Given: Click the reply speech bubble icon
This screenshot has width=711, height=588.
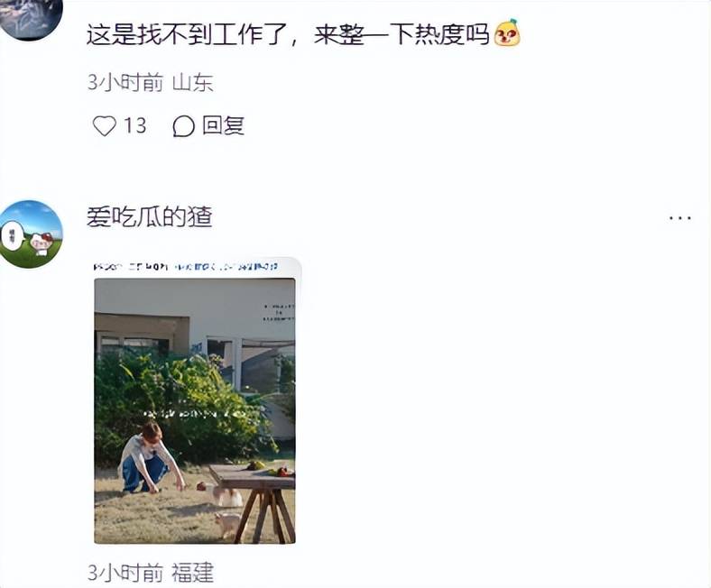Looking at the screenshot, I should click(x=184, y=126).
